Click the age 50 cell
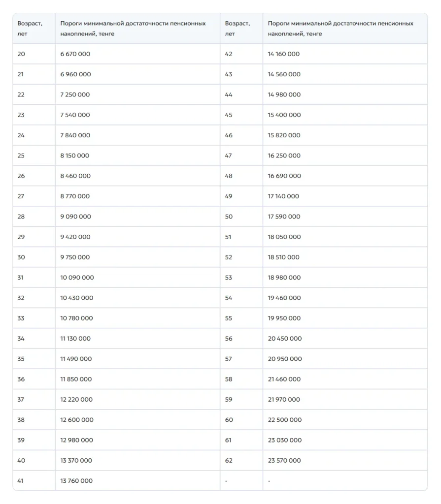Image resolution: width=441 pixels, height=504 pixels. coord(241,217)
